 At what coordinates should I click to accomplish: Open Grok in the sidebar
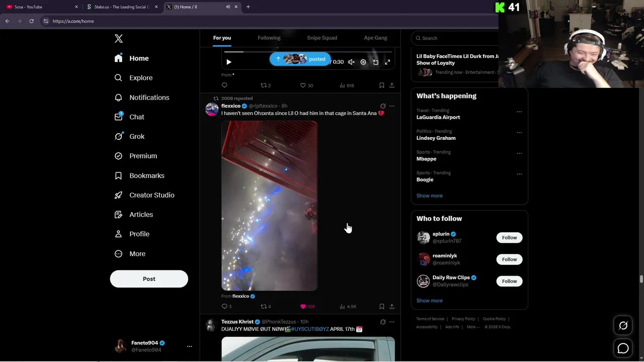[129, 136]
